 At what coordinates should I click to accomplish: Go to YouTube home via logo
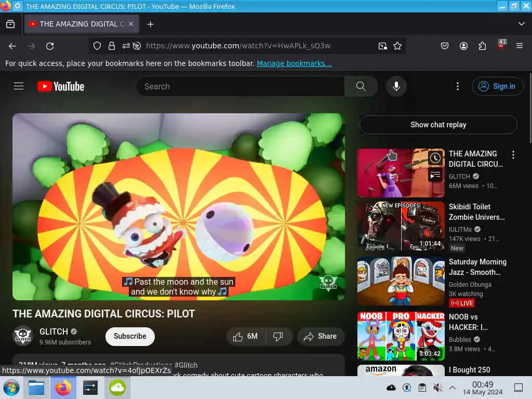coord(61,87)
